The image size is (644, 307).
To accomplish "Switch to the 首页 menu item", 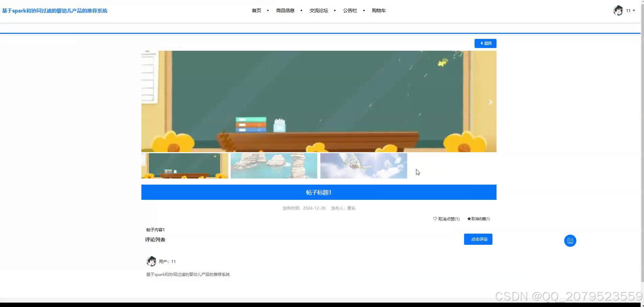I will point(256,10).
